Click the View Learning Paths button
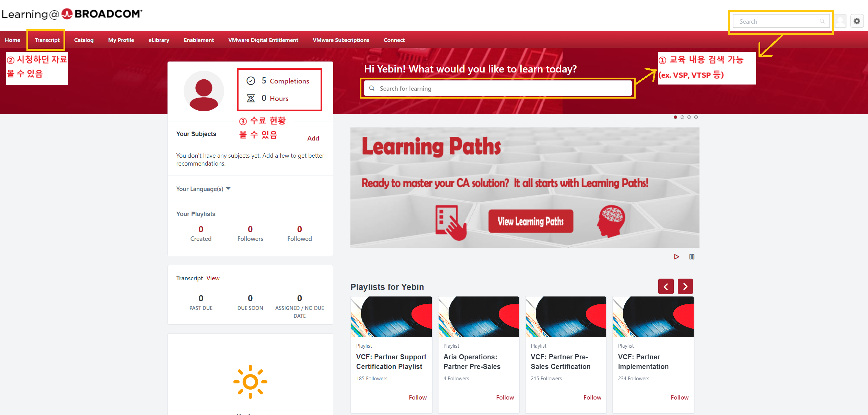868x415 pixels. point(531,221)
